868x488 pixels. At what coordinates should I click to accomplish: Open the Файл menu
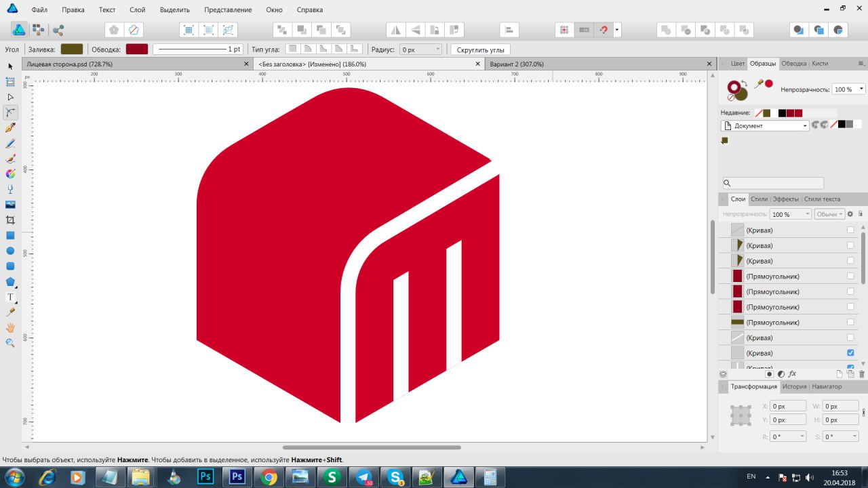[x=39, y=10]
